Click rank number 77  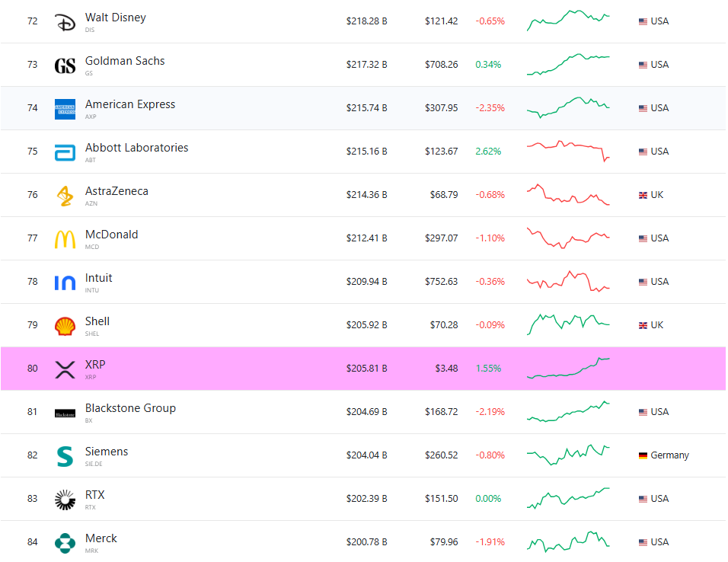(33, 238)
